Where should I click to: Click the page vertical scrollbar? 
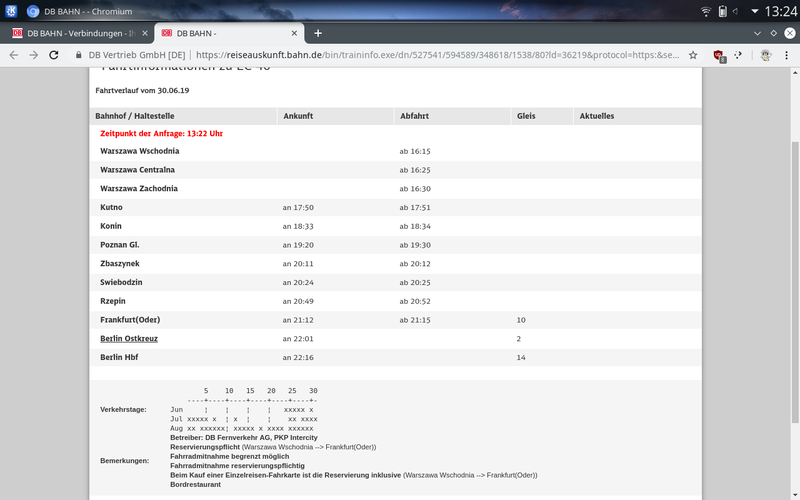(x=795, y=281)
